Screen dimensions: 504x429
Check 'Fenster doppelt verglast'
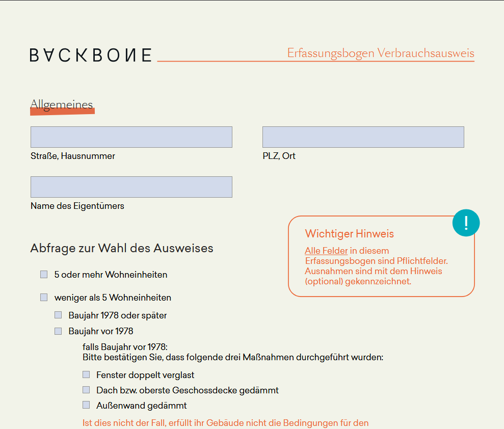click(86, 374)
